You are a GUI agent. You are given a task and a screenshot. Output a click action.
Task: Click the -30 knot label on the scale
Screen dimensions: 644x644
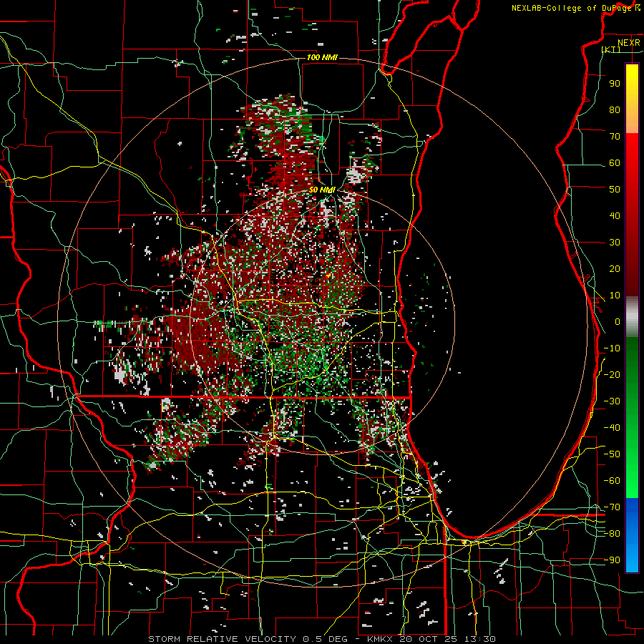[x=612, y=401]
